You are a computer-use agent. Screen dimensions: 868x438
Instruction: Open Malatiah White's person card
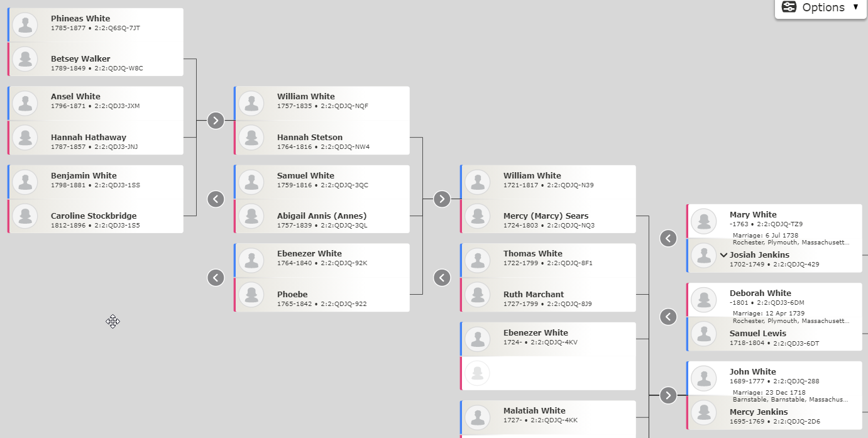(x=547, y=415)
